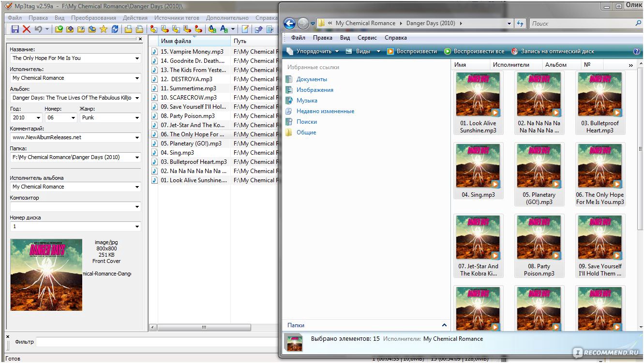Image resolution: width=644 pixels, height=363 pixels.
Task: Select 04. Sing.mp3 thumbnail in Explorer
Action: point(478,171)
